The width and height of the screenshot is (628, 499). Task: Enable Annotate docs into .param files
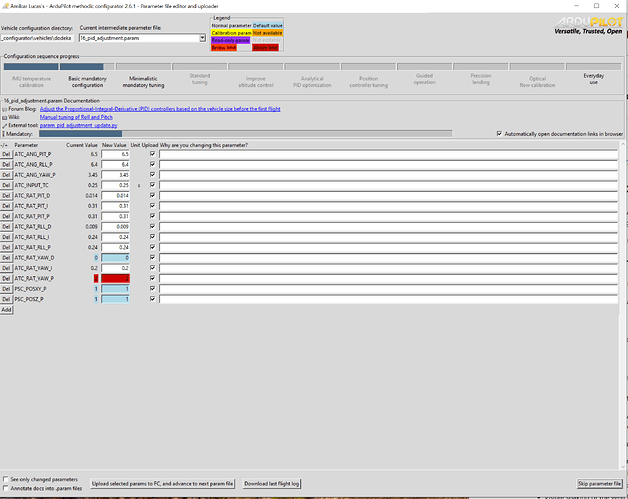6,488
